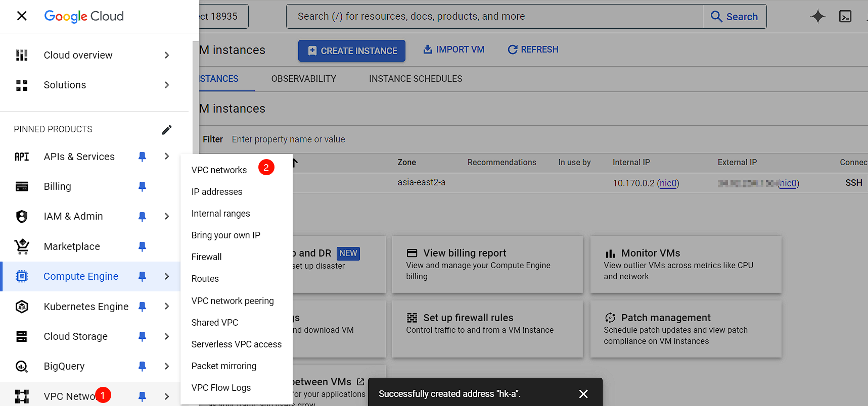Select VPC networks from submenu

coord(219,170)
